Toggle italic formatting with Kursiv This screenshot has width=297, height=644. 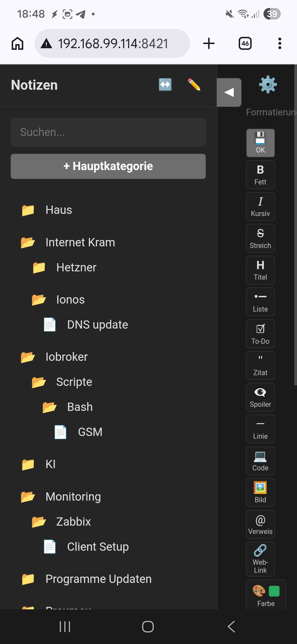[x=260, y=206]
